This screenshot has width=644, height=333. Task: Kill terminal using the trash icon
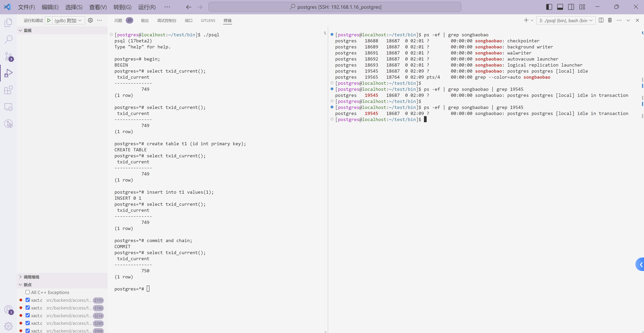click(610, 20)
